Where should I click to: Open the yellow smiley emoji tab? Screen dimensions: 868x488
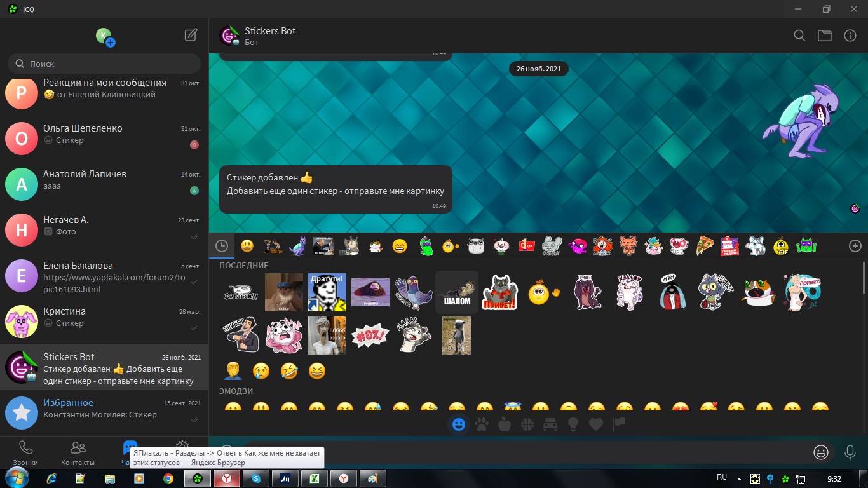247,246
